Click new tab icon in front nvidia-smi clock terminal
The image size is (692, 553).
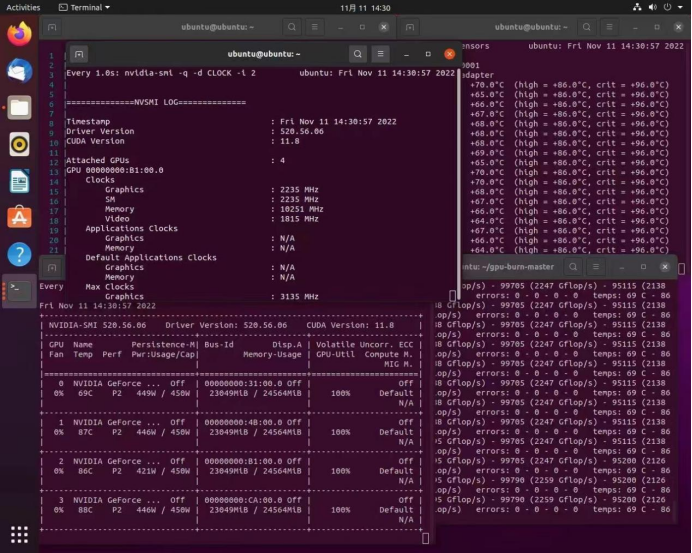click(x=79, y=54)
